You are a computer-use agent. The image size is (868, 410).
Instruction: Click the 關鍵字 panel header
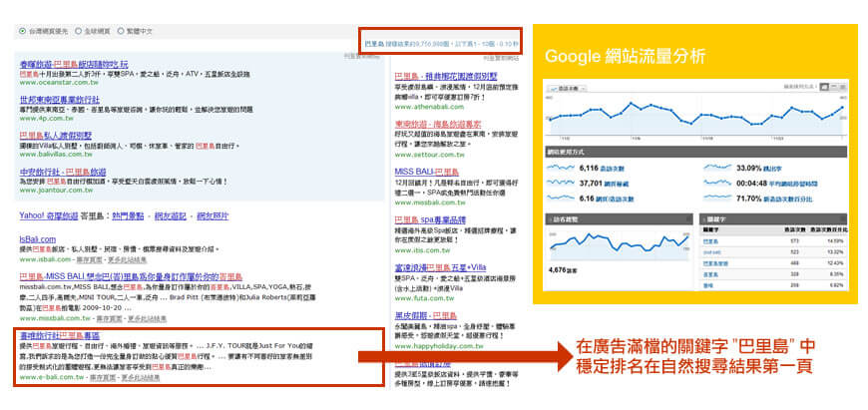pyautogui.click(x=773, y=218)
